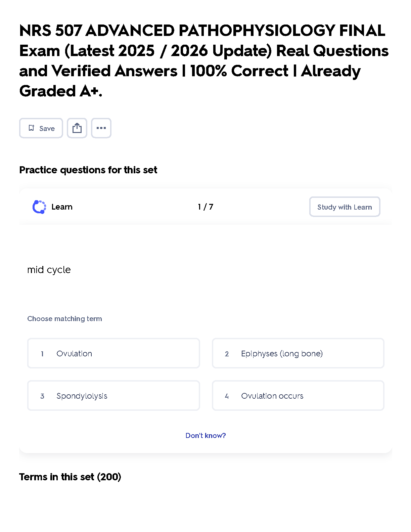Image resolution: width=411 pixels, height=532 pixels.
Task: Click the 1 / 7 question counter
Action: [x=205, y=207]
